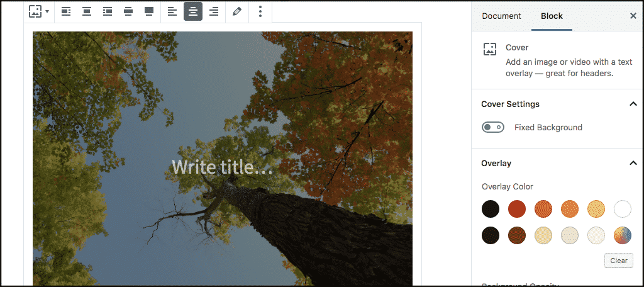Click the Write title placeholder text
This screenshot has width=644, height=287.
pos(222,167)
